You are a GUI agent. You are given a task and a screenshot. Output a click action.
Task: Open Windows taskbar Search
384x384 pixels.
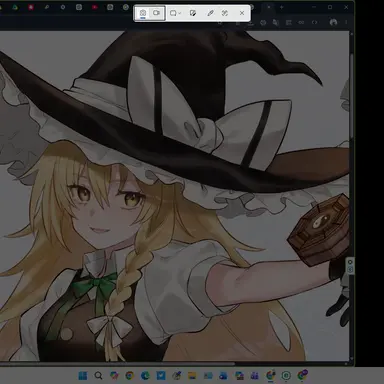(98, 376)
